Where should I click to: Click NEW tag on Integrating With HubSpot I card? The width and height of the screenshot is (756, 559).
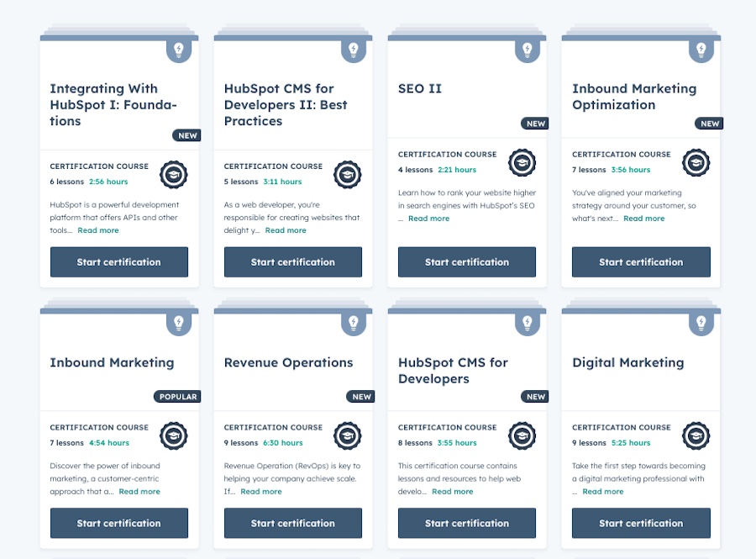[x=187, y=135]
